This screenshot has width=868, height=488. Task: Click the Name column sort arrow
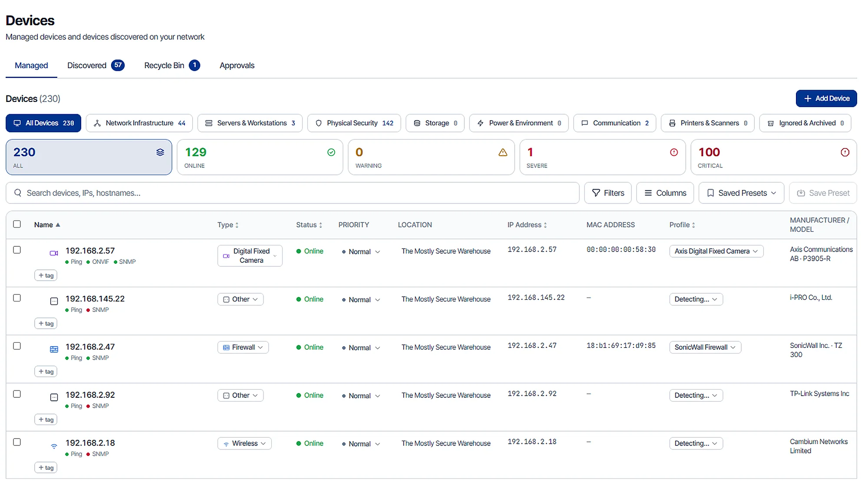pyautogui.click(x=58, y=225)
